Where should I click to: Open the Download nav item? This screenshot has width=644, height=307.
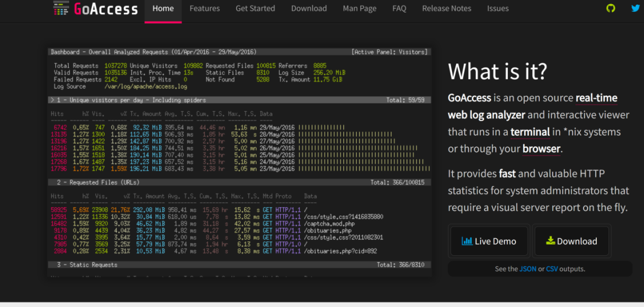click(x=309, y=8)
